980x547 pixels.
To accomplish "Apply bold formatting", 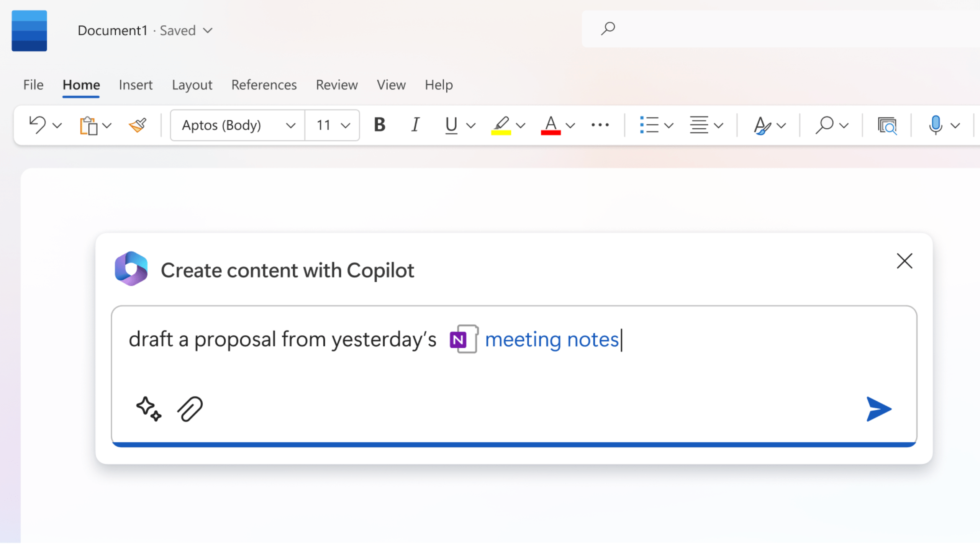I will [379, 125].
